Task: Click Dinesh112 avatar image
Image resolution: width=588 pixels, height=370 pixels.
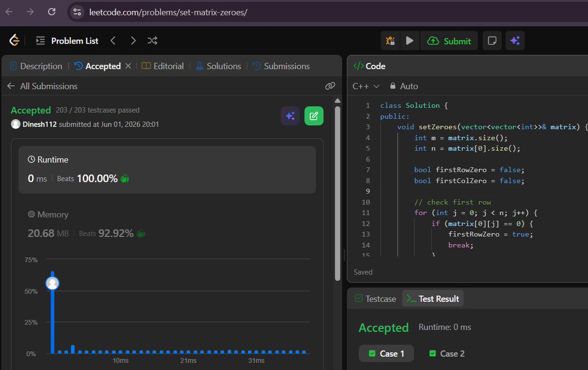Action: [16, 124]
